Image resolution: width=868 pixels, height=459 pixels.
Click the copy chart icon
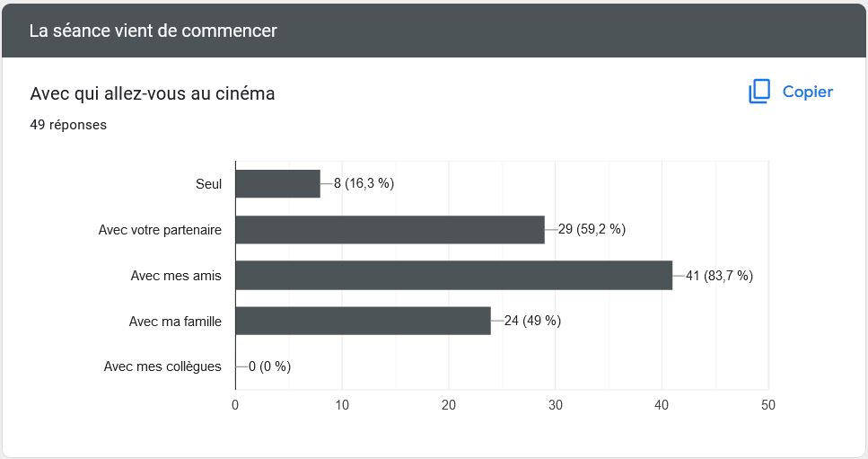click(x=759, y=93)
